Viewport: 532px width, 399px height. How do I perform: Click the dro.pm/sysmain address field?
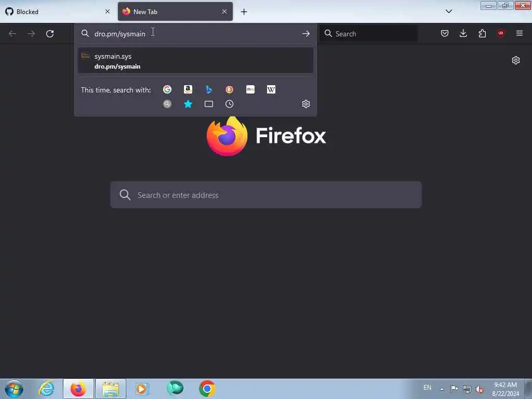click(x=195, y=34)
